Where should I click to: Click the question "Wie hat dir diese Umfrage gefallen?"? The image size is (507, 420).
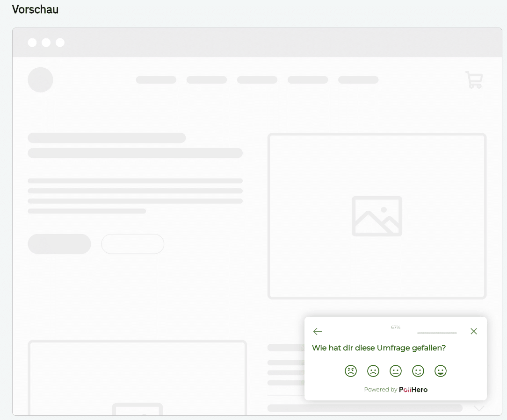point(379,348)
